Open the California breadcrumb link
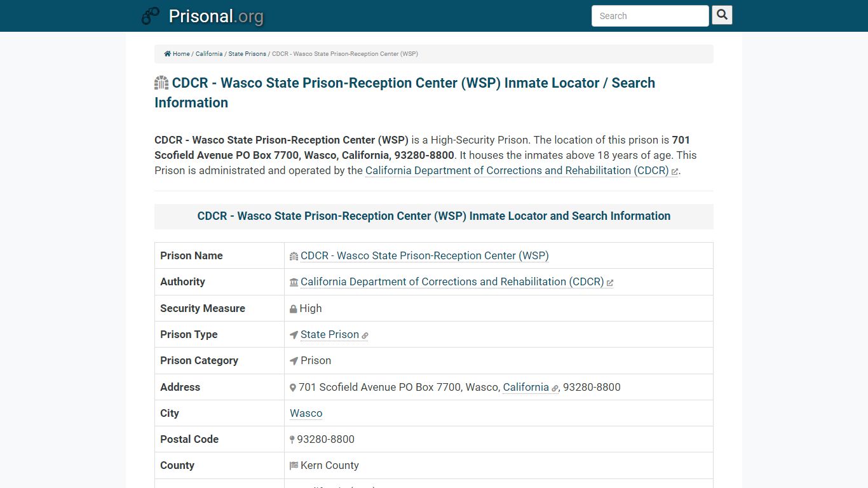 click(x=209, y=54)
